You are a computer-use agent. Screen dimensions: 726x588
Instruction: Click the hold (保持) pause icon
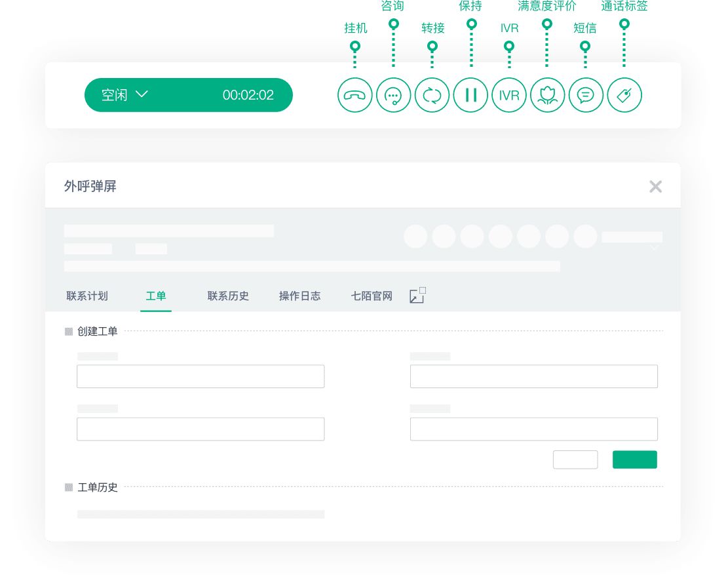click(x=470, y=96)
